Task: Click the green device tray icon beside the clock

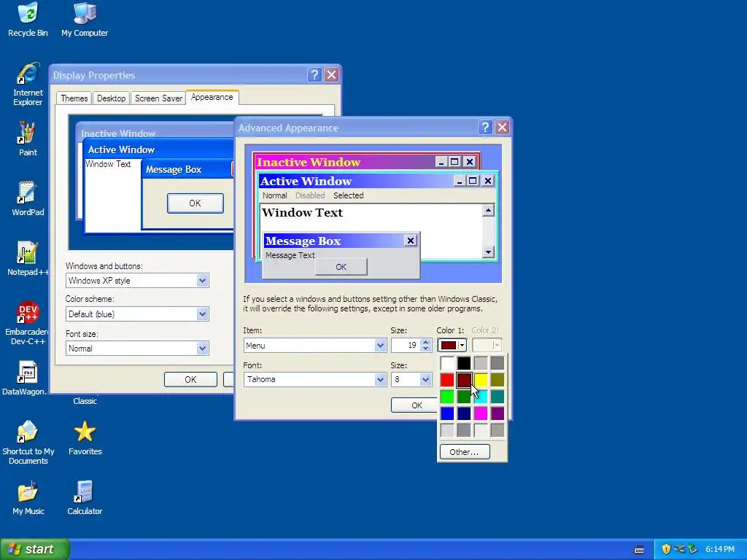Action: [x=693, y=549]
